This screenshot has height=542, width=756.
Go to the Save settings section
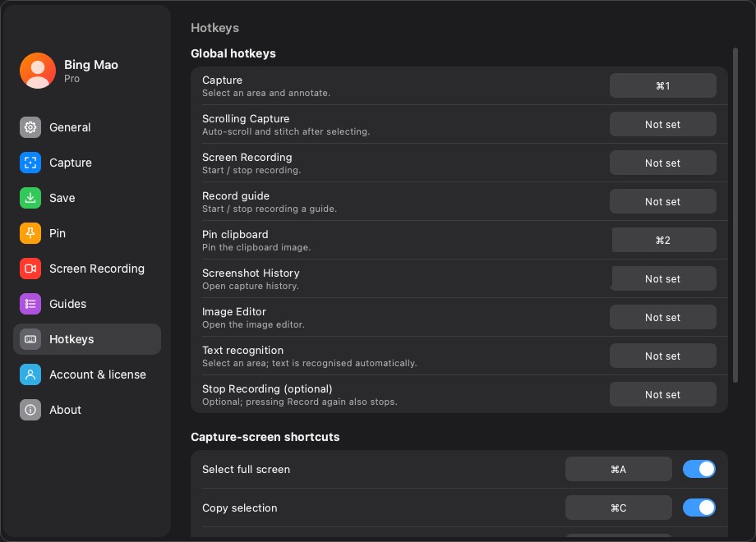click(x=87, y=198)
